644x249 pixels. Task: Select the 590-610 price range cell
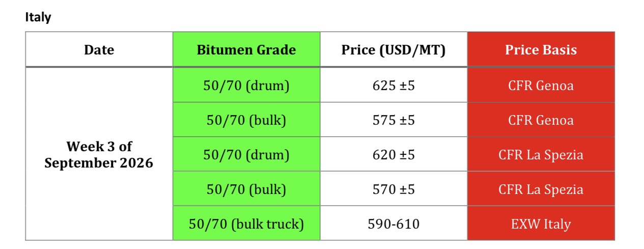coord(394,223)
